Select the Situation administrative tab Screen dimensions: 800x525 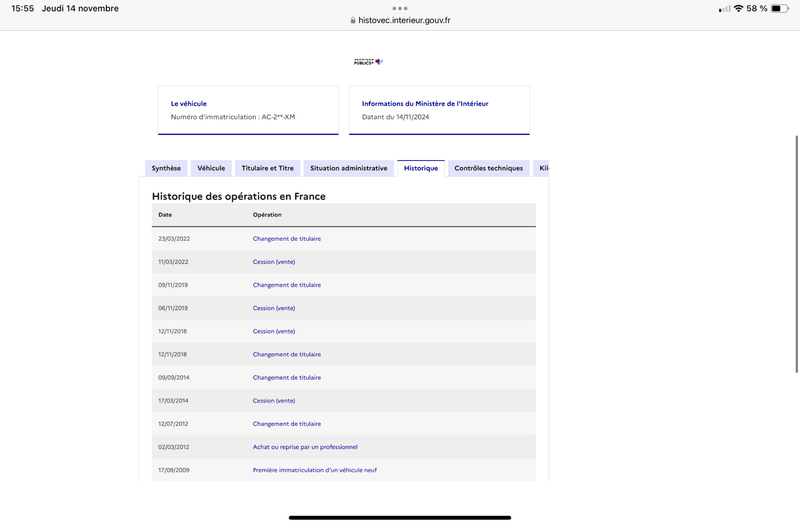pos(348,168)
